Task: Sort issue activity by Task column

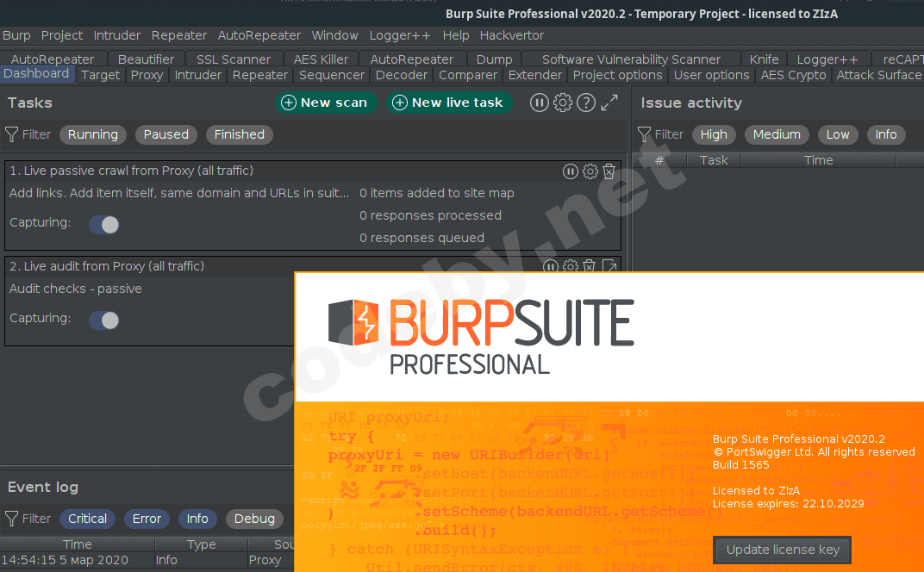Action: coord(714,160)
